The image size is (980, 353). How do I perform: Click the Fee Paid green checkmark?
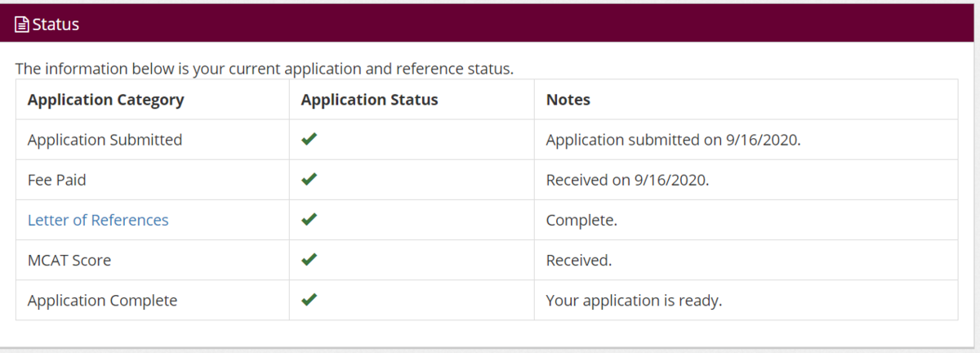click(x=309, y=180)
